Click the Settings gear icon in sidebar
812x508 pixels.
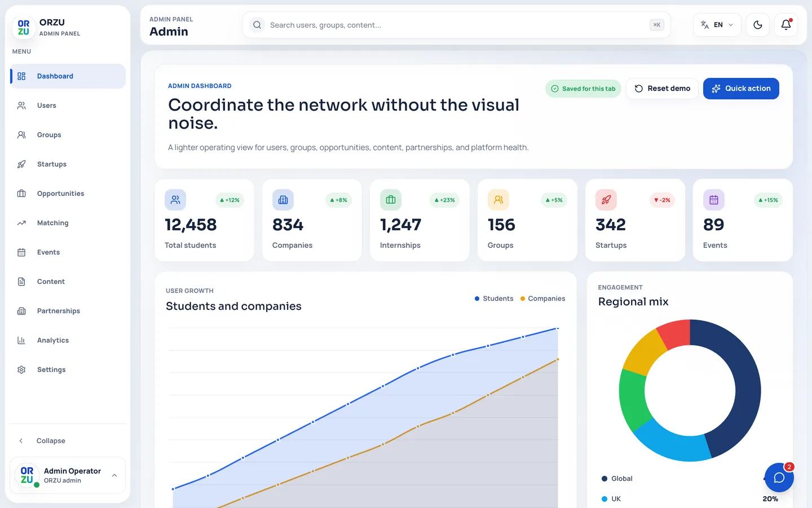click(x=21, y=370)
